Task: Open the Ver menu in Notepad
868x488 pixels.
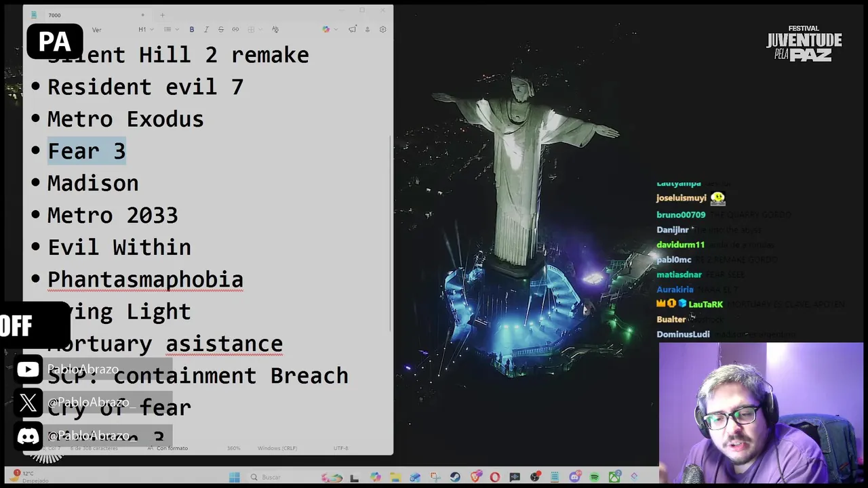Action: coord(96,30)
